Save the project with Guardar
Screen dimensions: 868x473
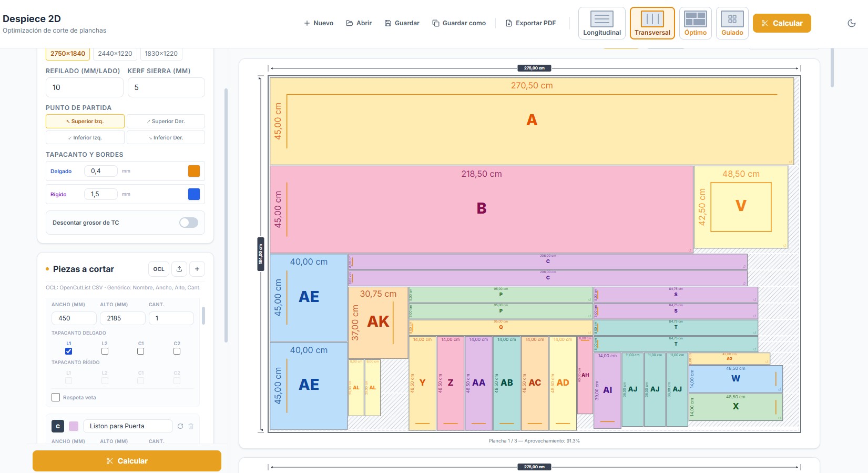(x=402, y=23)
